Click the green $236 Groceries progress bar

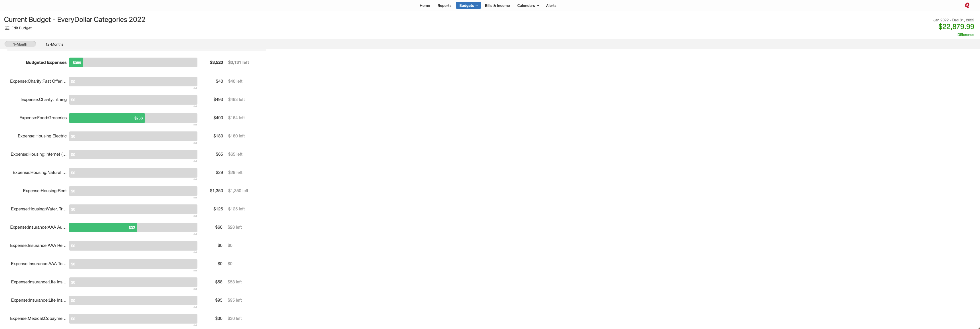107,118
